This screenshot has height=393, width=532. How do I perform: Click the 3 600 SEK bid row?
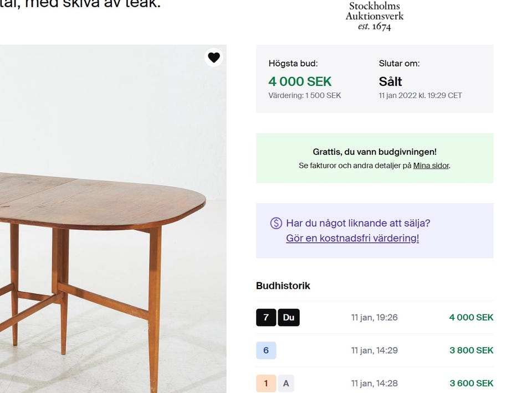point(470,383)
